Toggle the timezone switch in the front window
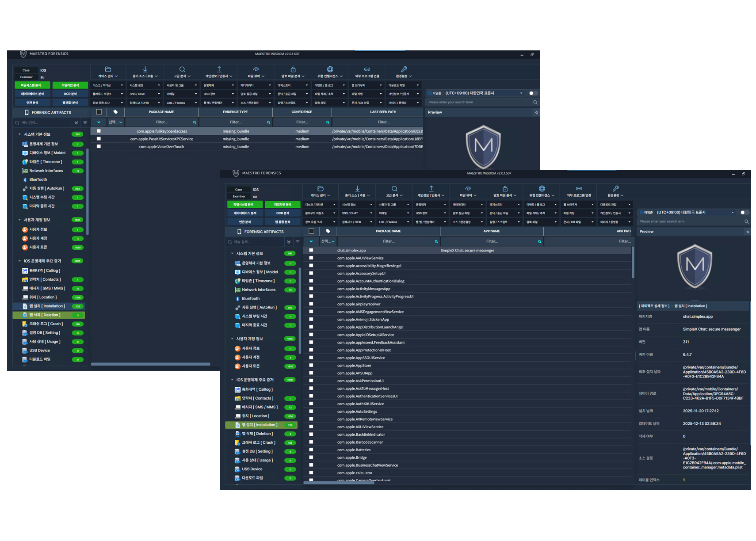This screenshot has height=541, width=756. pyautogui.click(x=744, y=213)
